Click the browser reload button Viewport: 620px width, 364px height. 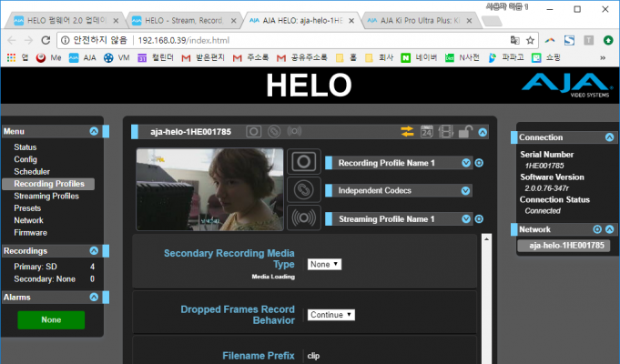click(x=46, y=40)
